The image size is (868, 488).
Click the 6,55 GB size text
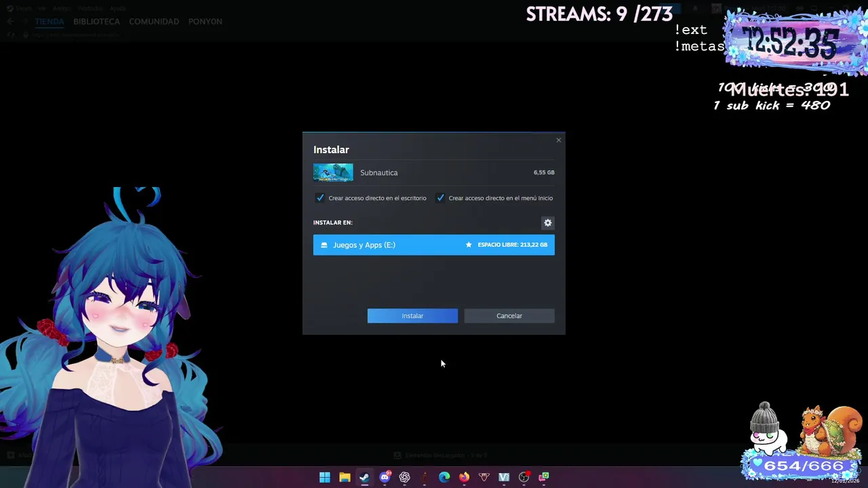544,172
